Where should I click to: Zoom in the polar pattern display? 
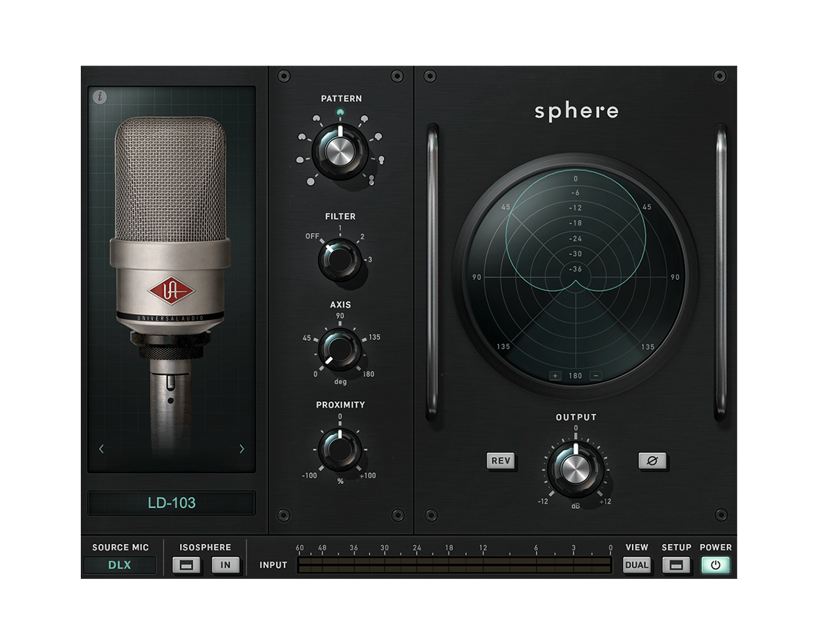tap(556, 376)
